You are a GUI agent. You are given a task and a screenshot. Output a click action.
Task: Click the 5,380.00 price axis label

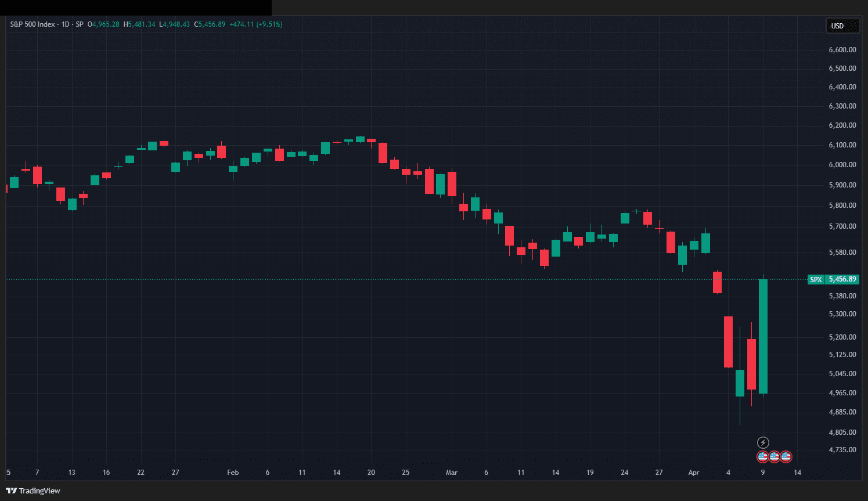click(x=842, y=296)
